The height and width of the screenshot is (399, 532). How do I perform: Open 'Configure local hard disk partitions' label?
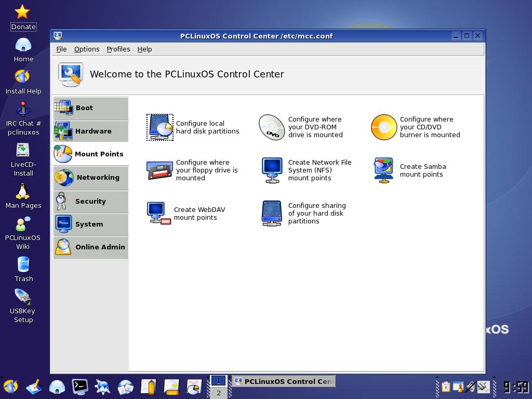208,127
